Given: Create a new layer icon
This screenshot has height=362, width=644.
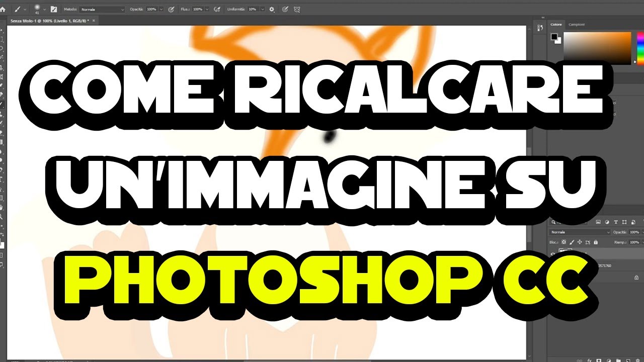Looking at the screenshot, I should coord(628,360).
